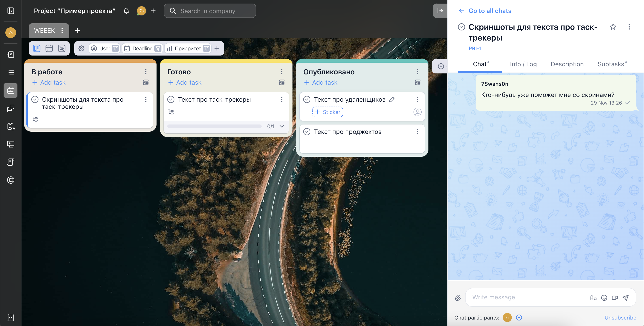Open "Опубликовано" column options menu
This screenshot has height=326, width=644.
point(417,72)
